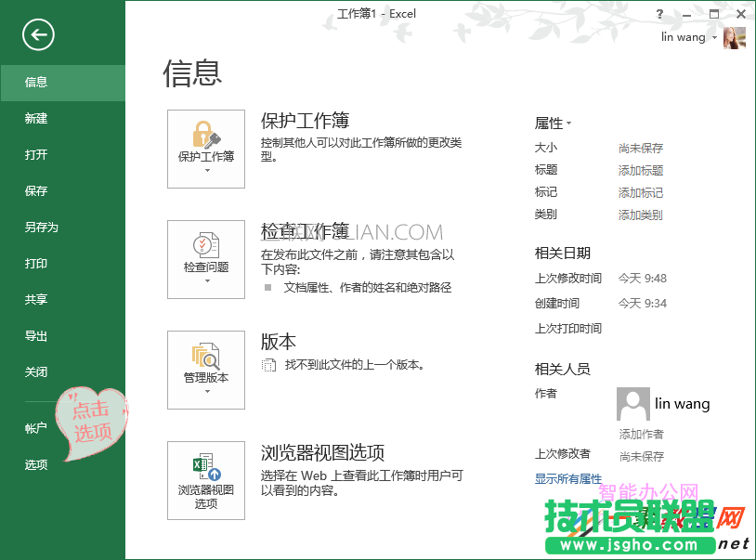Select 另存为 in the left sidebar

pos(41,228)
